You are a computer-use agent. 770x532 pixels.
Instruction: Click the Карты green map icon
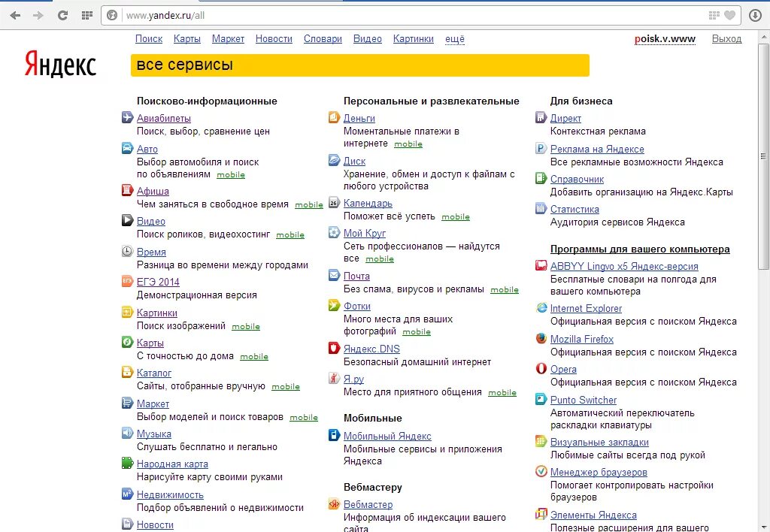tap(127, 342)
